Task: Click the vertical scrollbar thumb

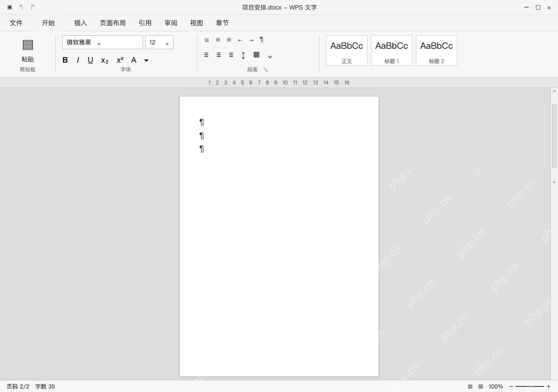Action: [554, 136]
